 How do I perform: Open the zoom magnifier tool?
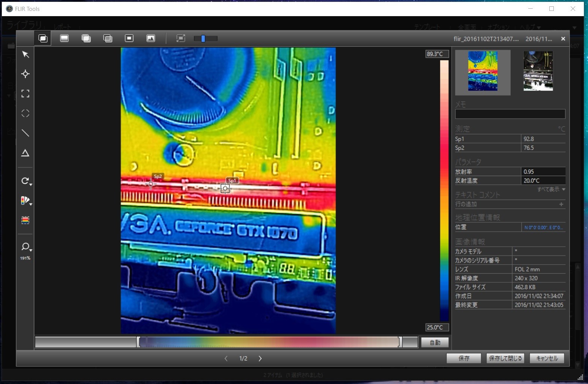point(26,247)
